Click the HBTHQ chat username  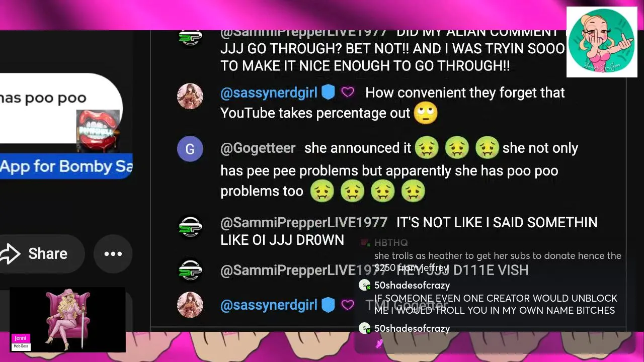[x=391, y=242]
